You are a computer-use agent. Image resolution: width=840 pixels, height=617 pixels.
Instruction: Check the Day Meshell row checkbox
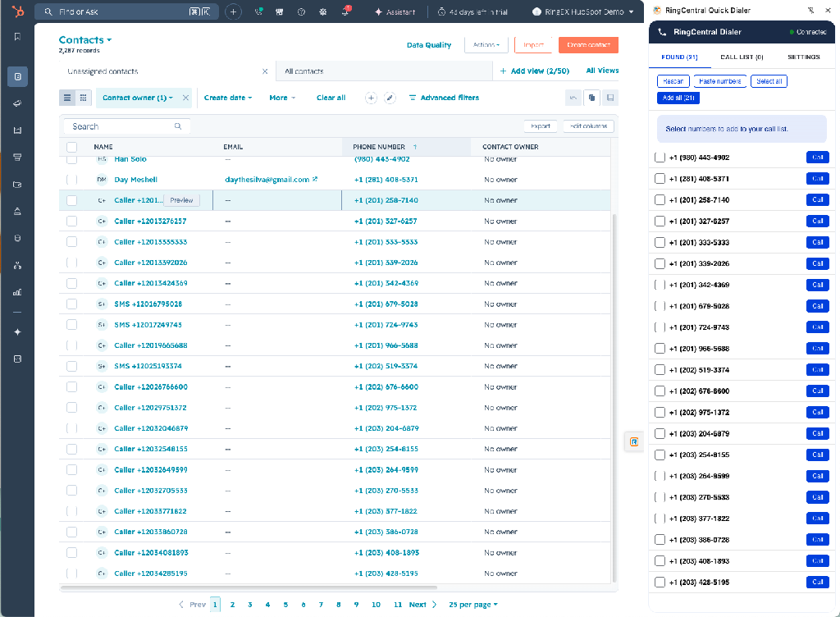(72, 180)
